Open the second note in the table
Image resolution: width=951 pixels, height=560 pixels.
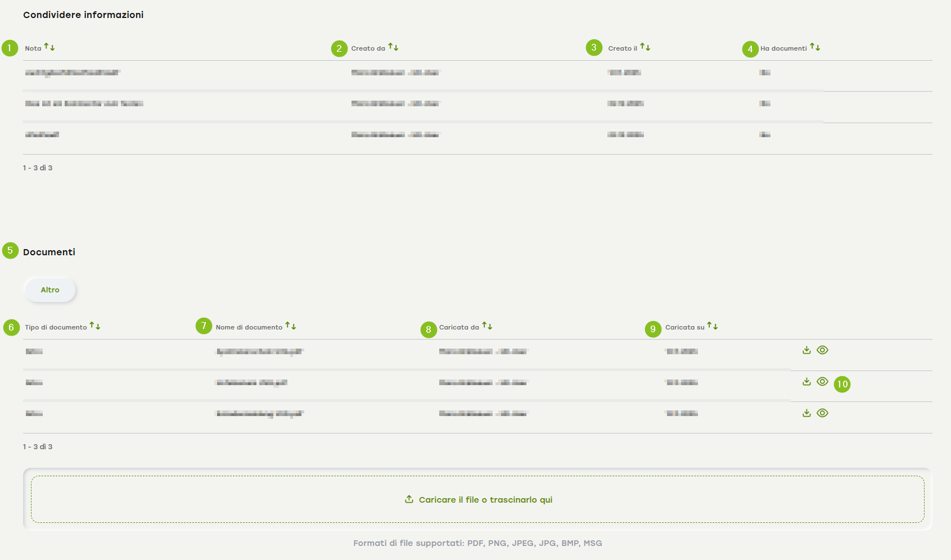pos(84,103)
